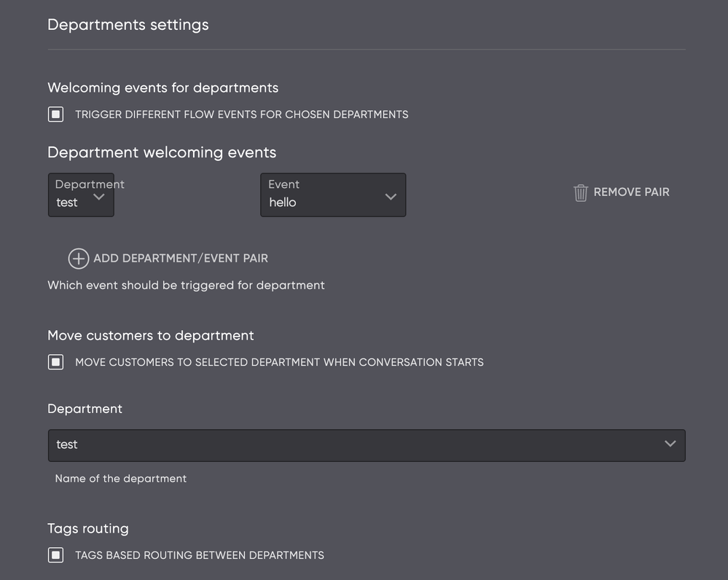Click the plus circle icon to add pair
The height and width of the screenshot is (580, 728).
tap(79, 259)
